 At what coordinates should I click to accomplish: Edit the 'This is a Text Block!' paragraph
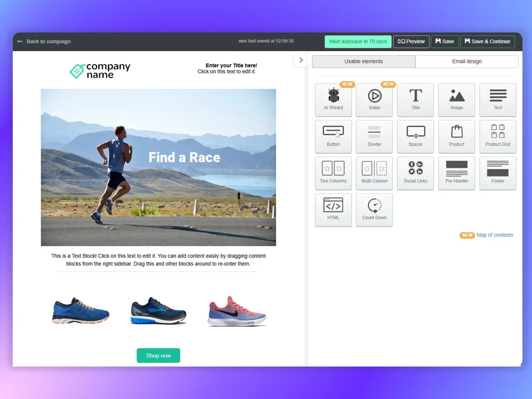point(158,260)
